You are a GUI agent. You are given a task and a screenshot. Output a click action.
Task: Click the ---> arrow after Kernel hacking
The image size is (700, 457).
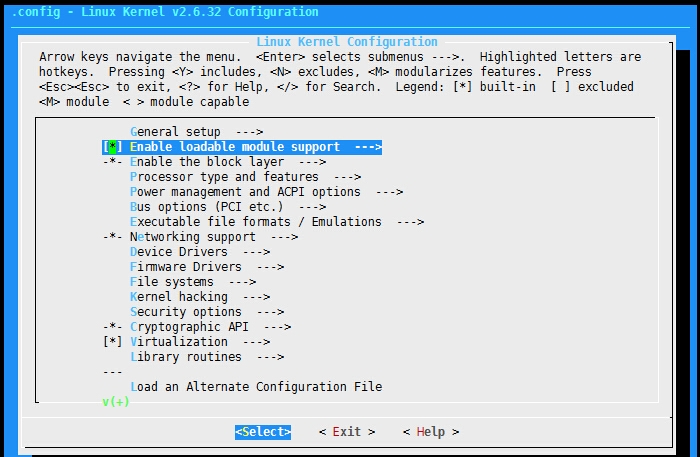256,297
